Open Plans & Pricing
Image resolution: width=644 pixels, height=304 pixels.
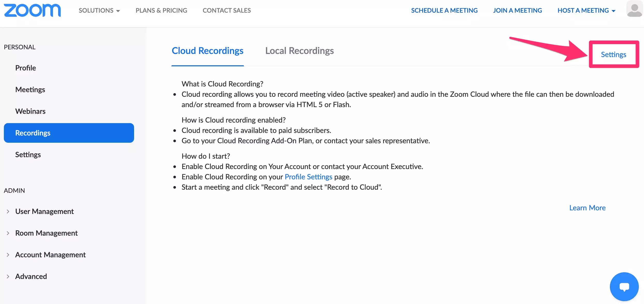click(161, 10)
